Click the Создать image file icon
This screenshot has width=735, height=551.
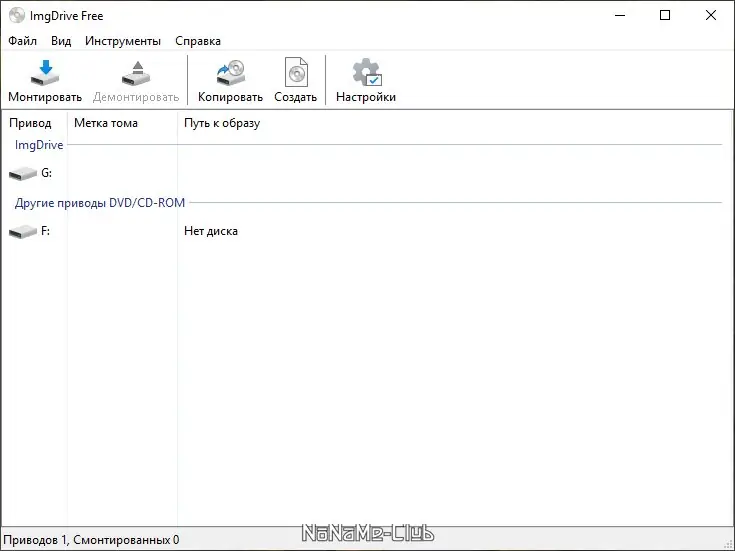pos(296,72)
